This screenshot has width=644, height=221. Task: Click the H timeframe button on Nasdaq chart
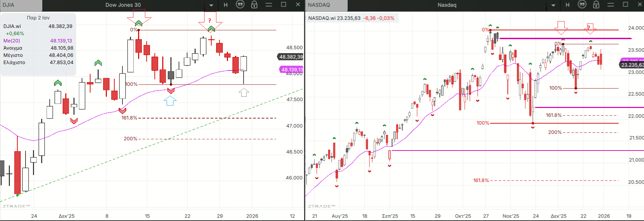(x=567, y=5)
